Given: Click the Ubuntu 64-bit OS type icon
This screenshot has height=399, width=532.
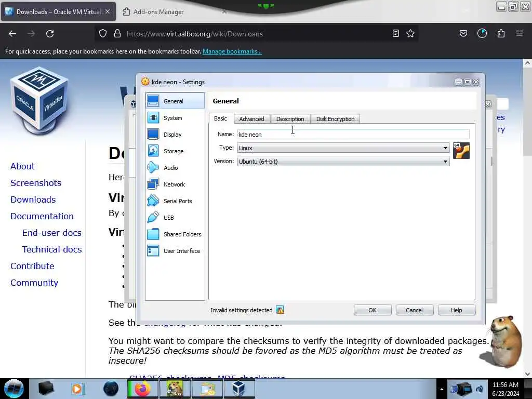Looking at the screenshot, I should [x=461, y=151].
